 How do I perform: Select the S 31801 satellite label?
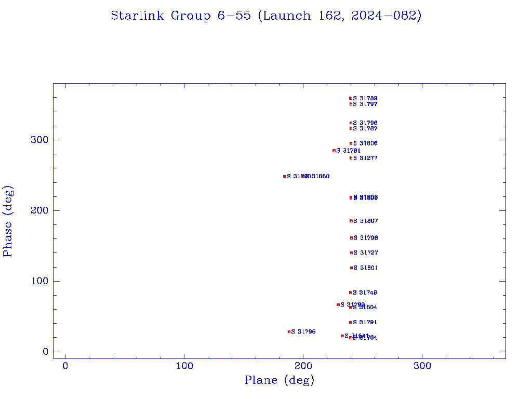point(365,268)
